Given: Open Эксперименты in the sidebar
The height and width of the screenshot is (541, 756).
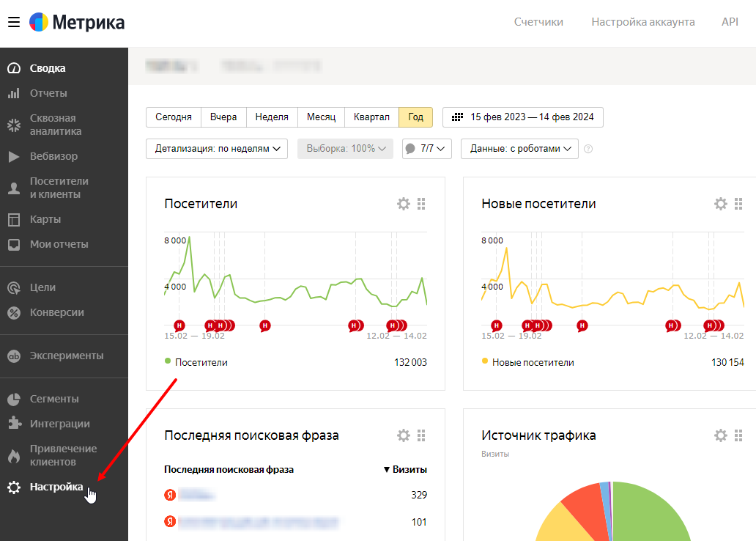Looking at the screenshot, I should point(67,356).
